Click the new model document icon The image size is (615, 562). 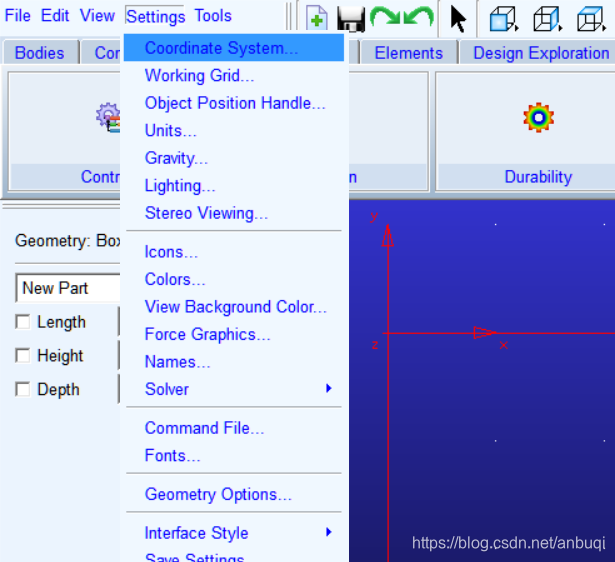(317, 18)
